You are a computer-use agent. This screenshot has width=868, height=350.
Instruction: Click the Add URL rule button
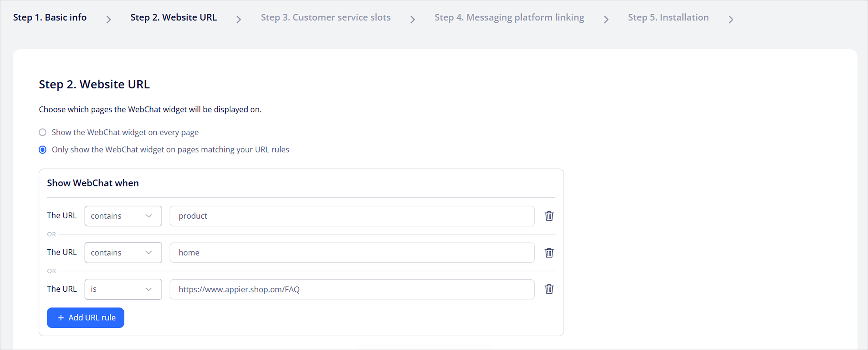click(x=86, y=318)
